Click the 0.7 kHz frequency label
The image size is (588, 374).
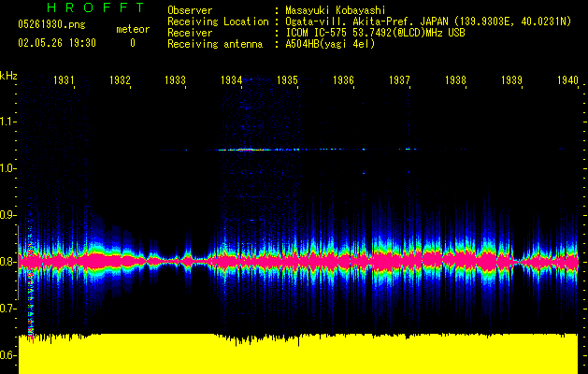[x=8, y=309]
